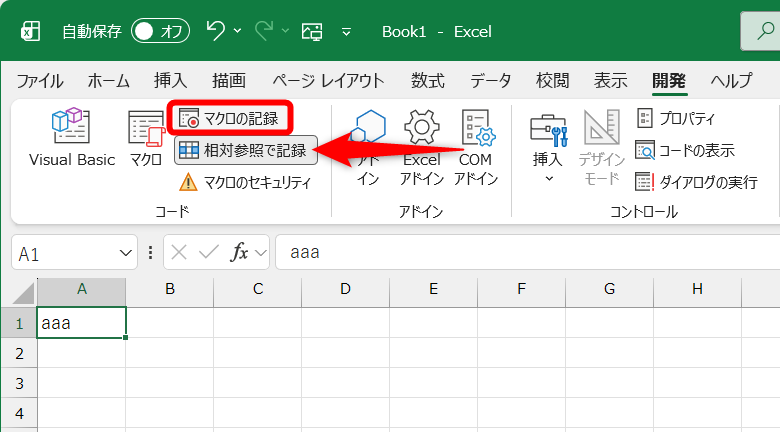Select row 4 header

coord(19,413)
